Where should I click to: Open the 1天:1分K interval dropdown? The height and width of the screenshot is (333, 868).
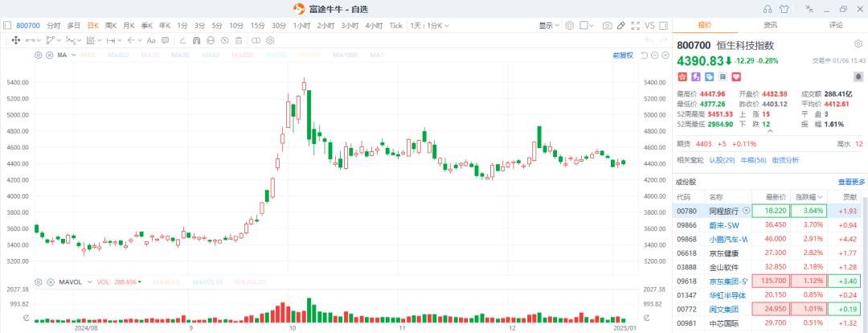tap(429, 26)
